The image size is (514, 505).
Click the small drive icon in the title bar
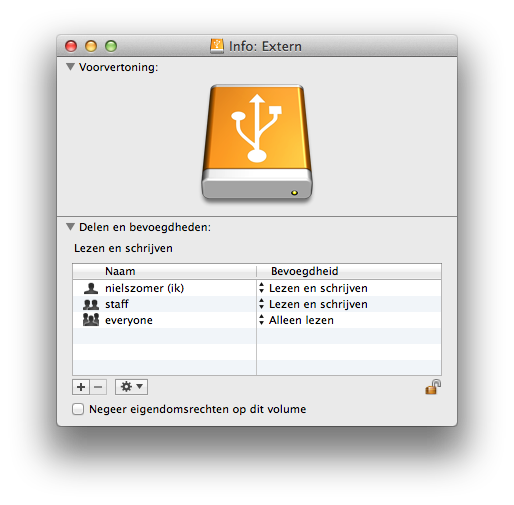tap(217, 46)
